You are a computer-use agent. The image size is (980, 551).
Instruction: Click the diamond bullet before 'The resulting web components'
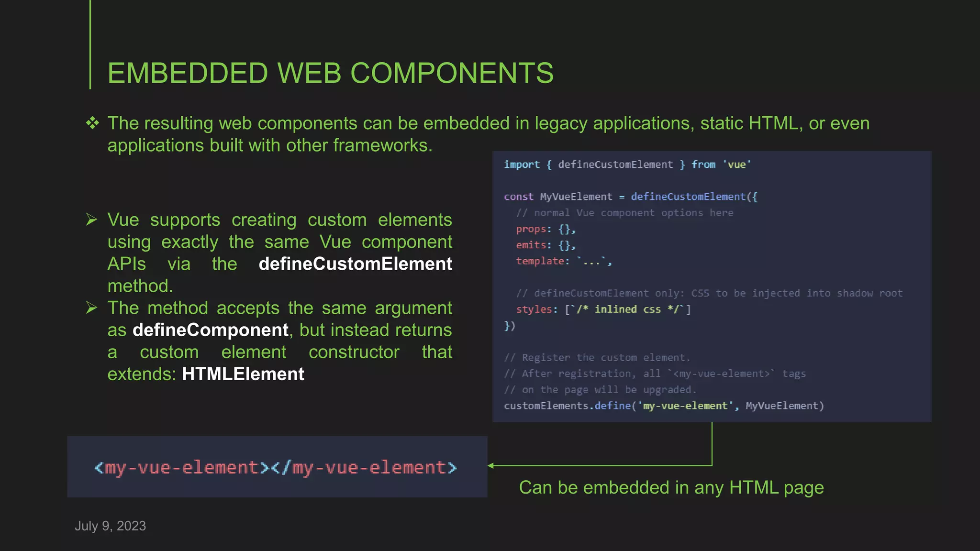92,123
